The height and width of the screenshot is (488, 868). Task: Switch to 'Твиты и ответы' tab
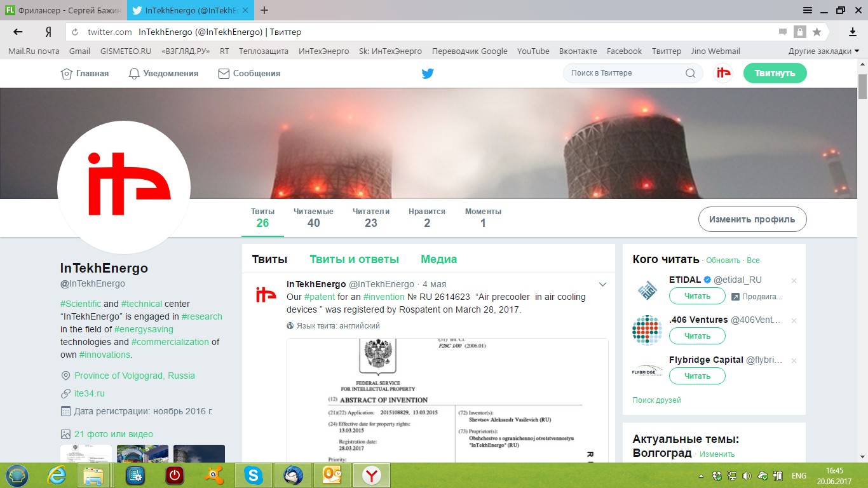click(354, 259)
